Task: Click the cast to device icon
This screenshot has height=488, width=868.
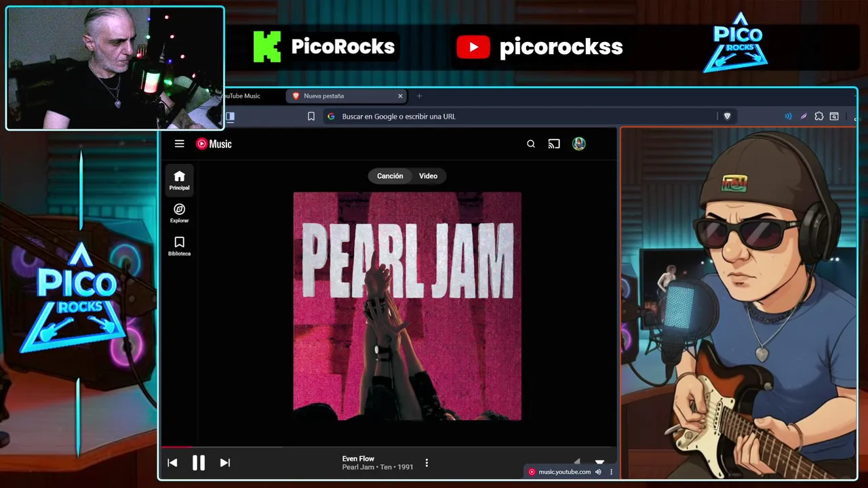Action: click(x=554, y=144)
